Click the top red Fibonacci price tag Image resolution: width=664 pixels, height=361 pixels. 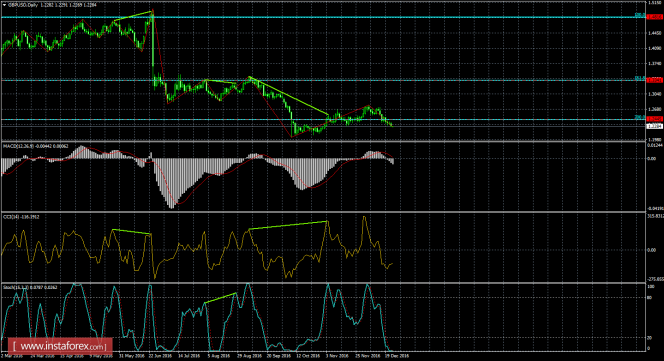pos(655,17)
